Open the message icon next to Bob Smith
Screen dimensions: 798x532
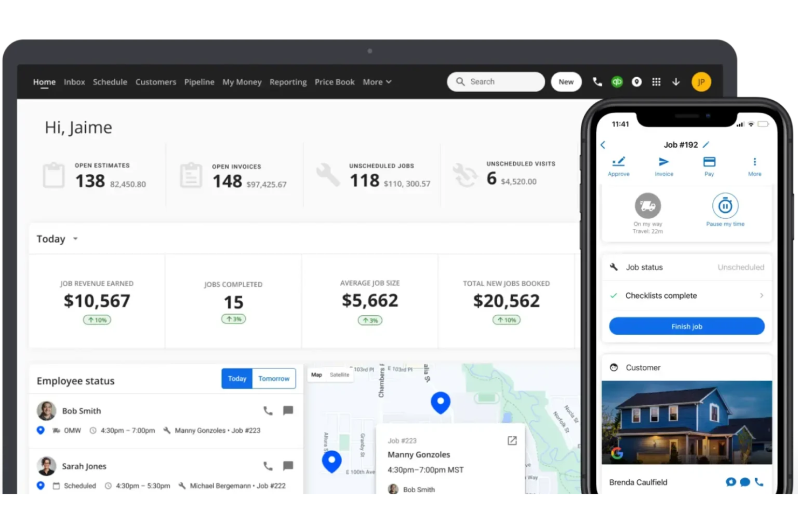click(288, 410)
